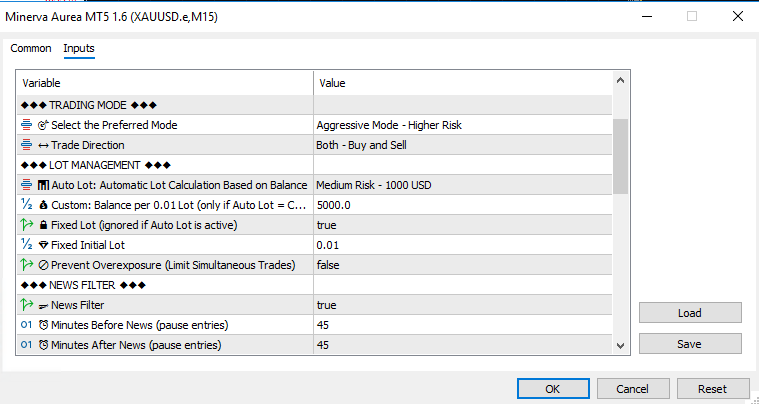Select the Inputs tab
This screenshot has width=759, height=404.
pos(79,48)
